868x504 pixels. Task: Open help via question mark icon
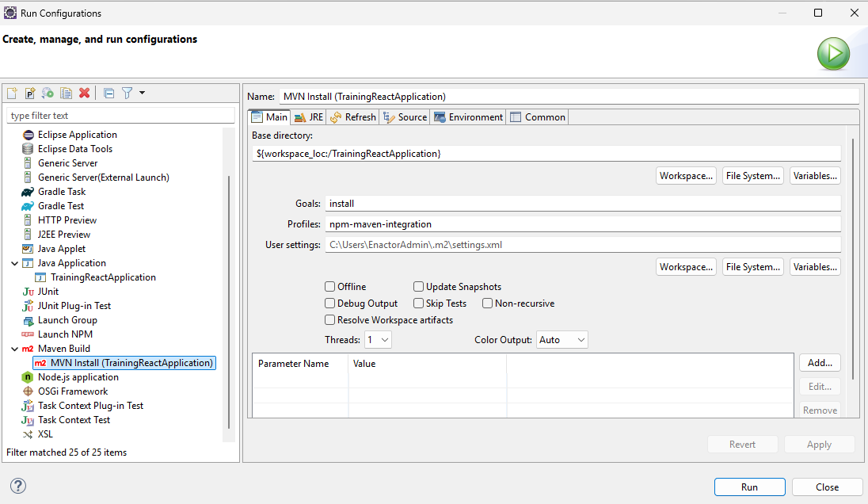(18, 486)
